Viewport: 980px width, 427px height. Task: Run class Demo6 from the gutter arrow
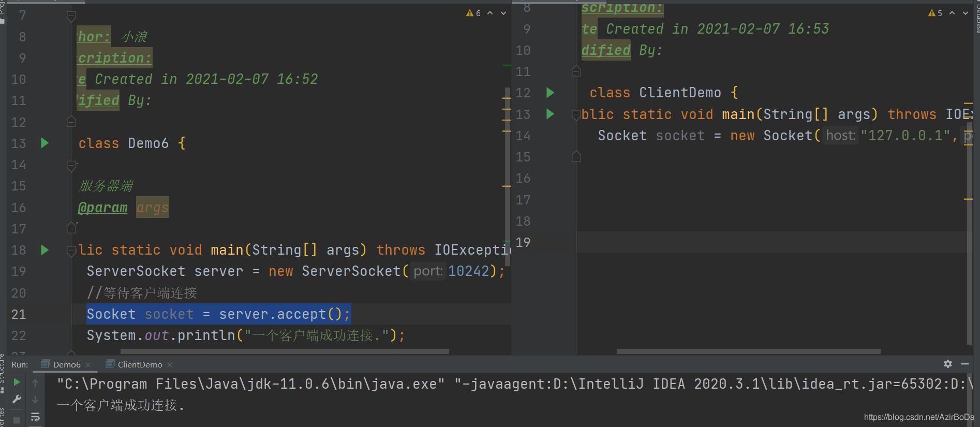click(44, 143)
